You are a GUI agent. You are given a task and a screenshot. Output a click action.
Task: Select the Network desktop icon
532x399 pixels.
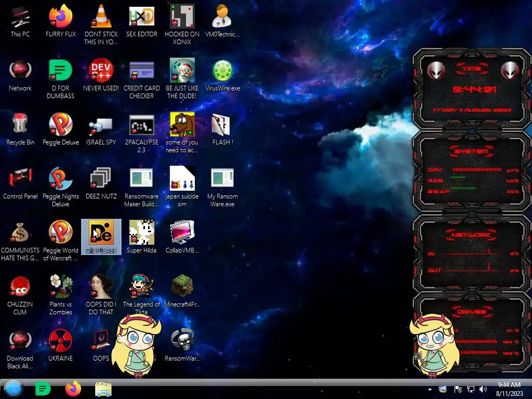point(20,75)
